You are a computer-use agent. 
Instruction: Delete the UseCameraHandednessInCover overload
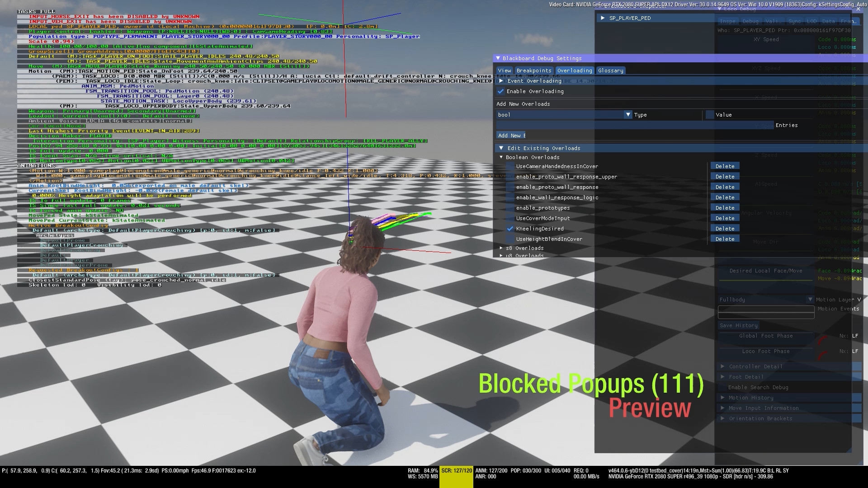click(x=725, y=166)
